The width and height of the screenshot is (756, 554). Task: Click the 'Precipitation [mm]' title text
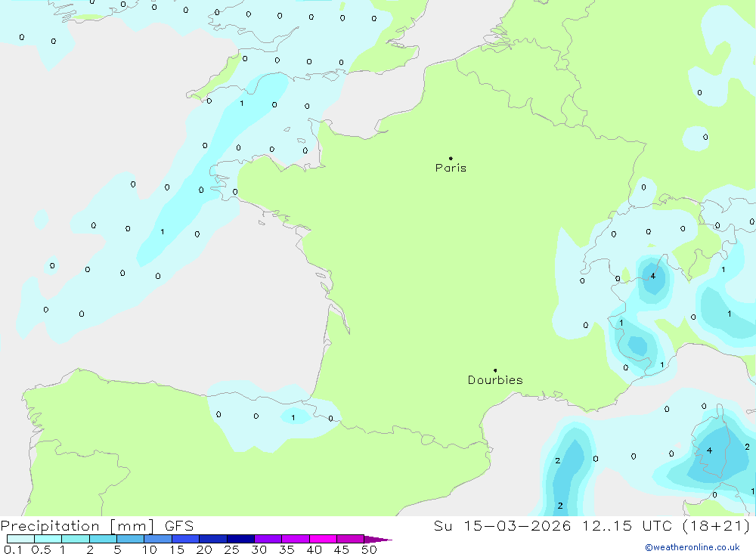78,526
